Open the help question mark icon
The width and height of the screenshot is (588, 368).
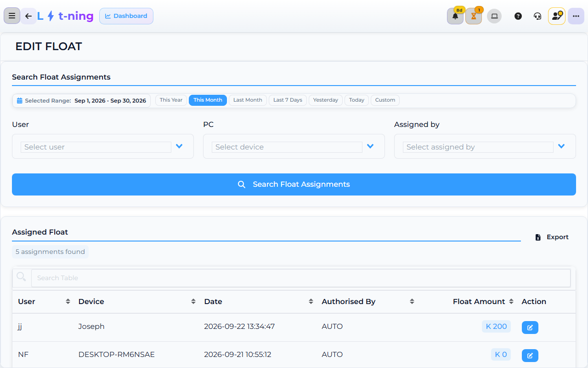click(518, 16)
